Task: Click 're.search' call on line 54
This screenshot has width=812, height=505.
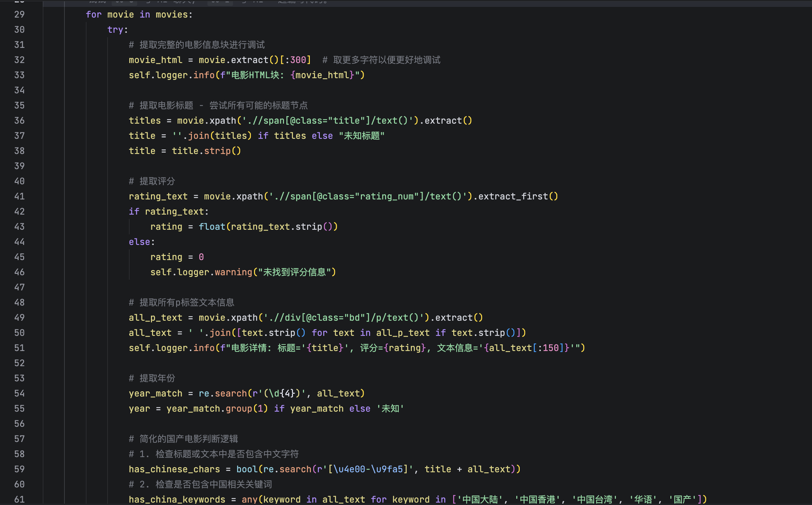Action: click(x=223, y=393)
